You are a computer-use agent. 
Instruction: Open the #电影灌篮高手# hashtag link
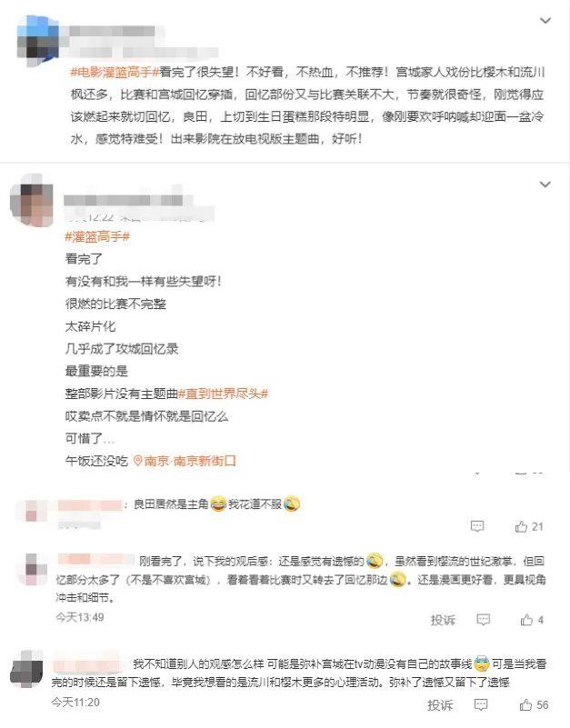(115, 72)
